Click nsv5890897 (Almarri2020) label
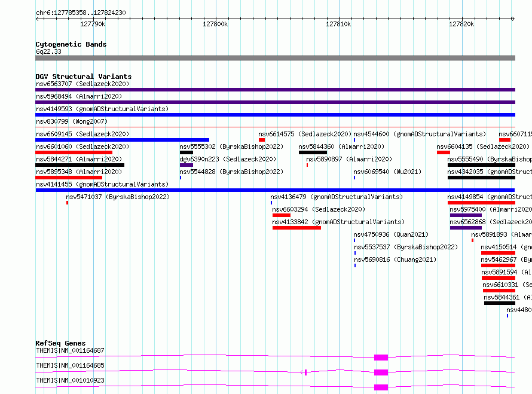Image resolution: width=532 pixels, height=394 pixels. coord(349,159)
